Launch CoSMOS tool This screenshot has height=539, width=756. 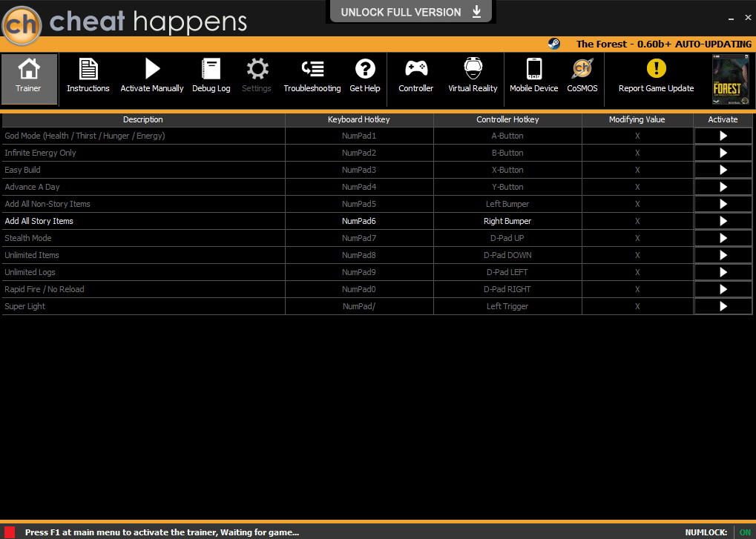pyautogui.click(x=582, y=76)
